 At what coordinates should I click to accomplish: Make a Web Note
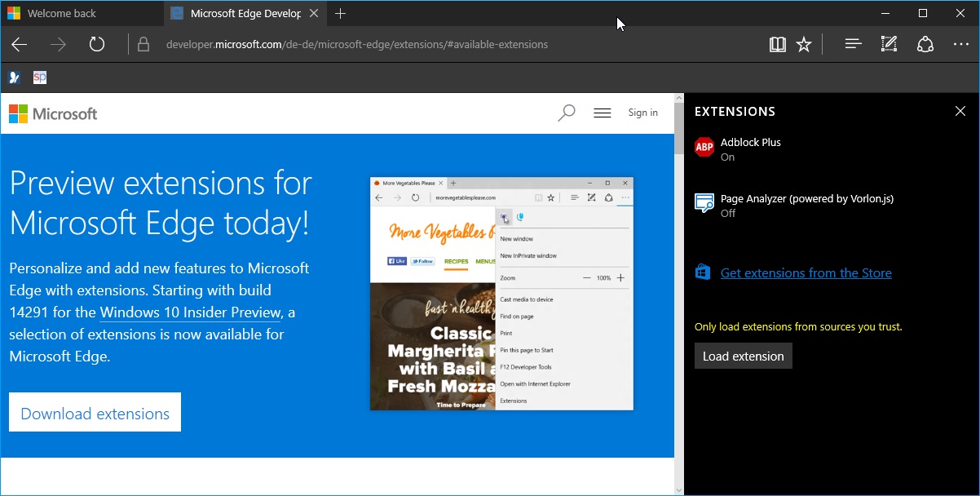coord(889,44)
